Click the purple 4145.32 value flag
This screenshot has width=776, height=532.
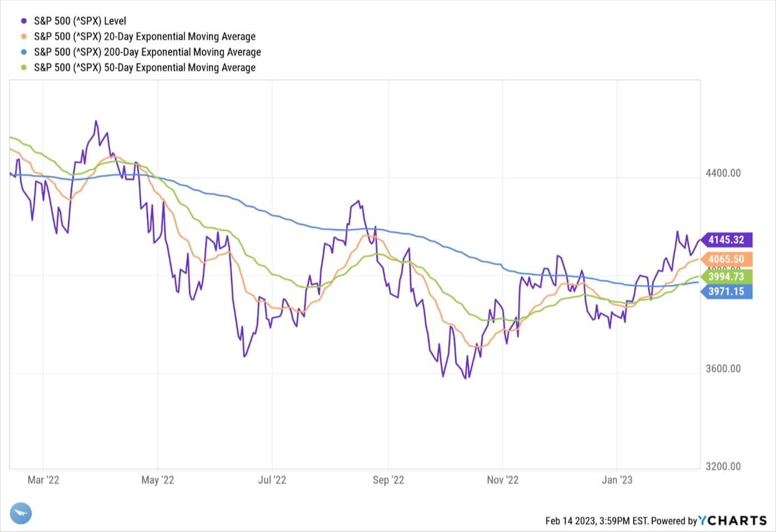tap(727, 240)
